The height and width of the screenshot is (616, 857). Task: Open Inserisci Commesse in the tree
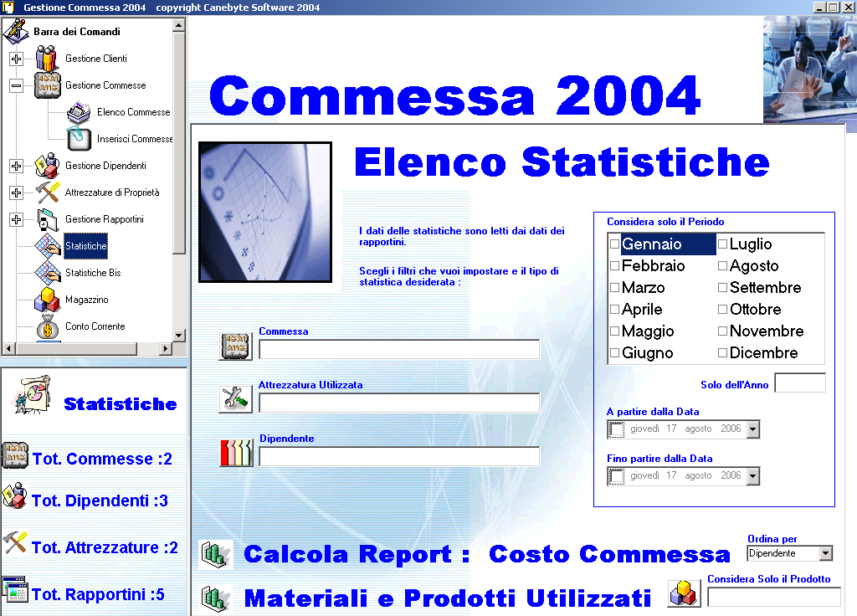point(135,139)
